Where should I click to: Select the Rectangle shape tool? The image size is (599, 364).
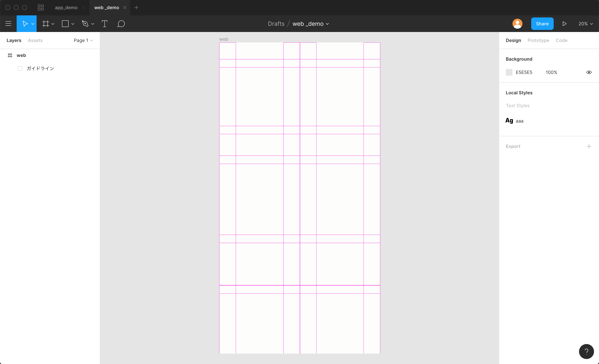pyautogui.click(x=65, y=23)
